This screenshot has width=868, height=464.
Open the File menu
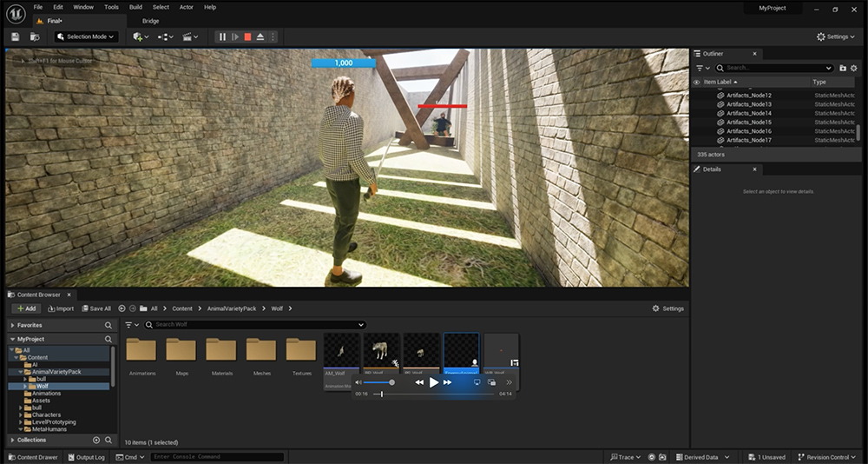click(37, 7)
